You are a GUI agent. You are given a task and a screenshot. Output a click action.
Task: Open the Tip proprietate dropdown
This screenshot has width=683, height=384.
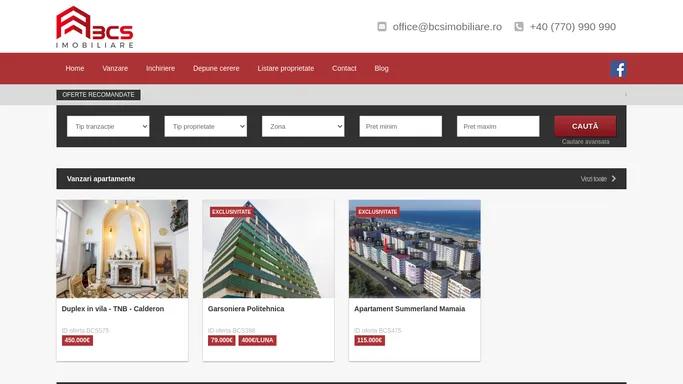206,126
